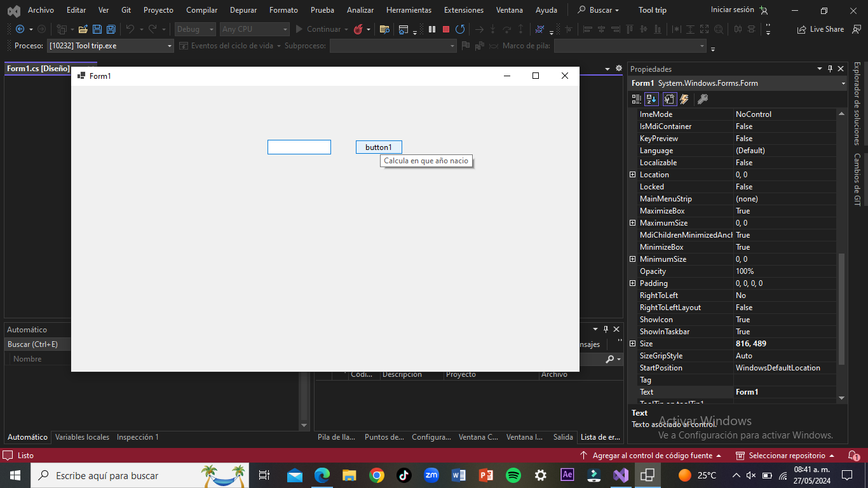Stop debugging with the red square icon
Viewport: 868px width, 488px height.
coord(446,29)
